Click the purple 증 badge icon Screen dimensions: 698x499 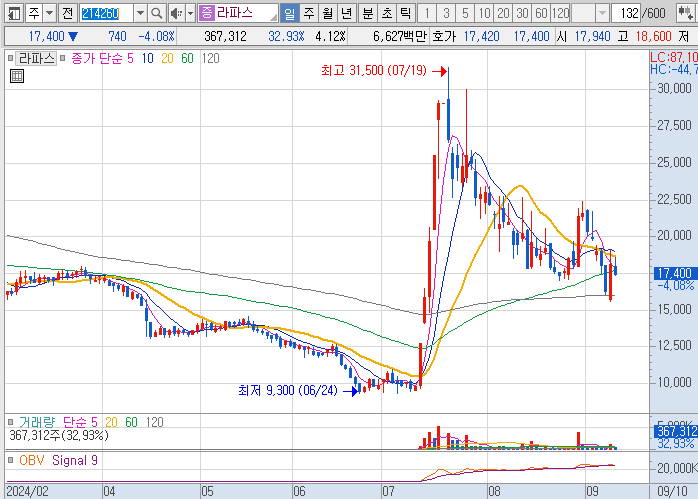pyautogui.click(x=207, y=13)
